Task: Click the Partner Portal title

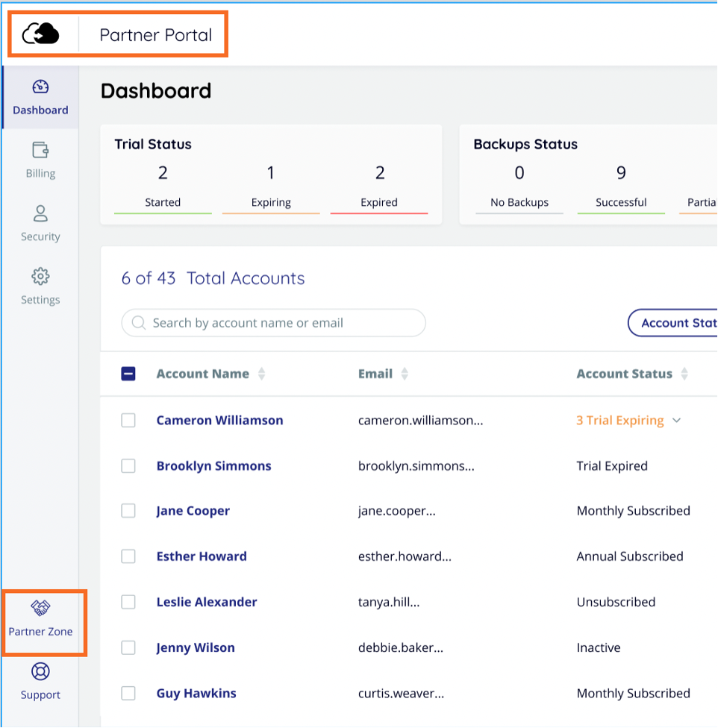Action: pos(155,35)
